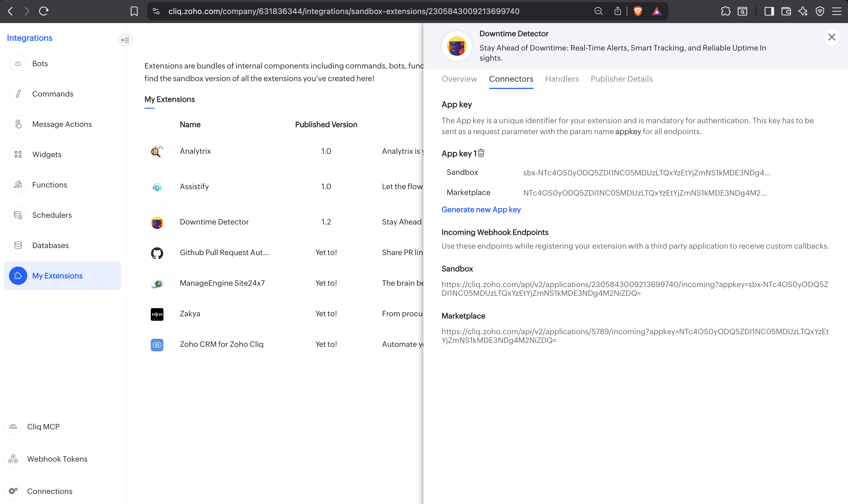Viewport: 848px width, 504px height.
Task: Click the zoom magnifier in address bar
Action: [x=598, y=11]
